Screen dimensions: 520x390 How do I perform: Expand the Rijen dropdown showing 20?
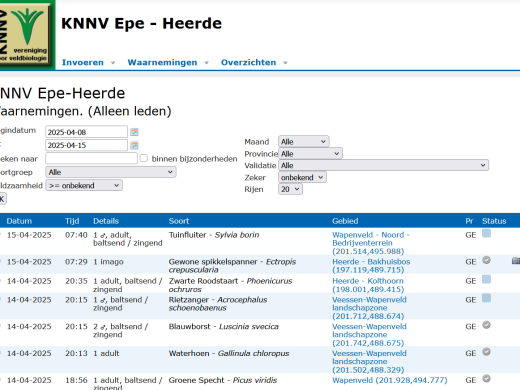pos(290,189)
